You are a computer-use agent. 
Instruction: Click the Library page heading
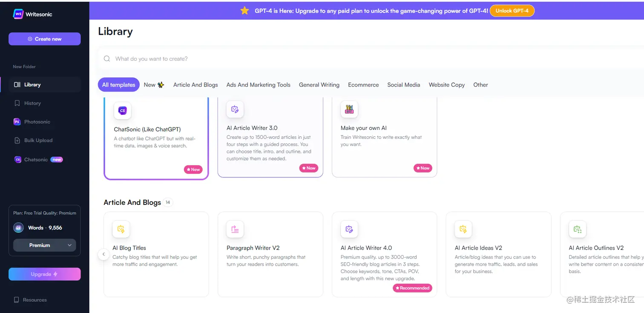tap(115, 32)
